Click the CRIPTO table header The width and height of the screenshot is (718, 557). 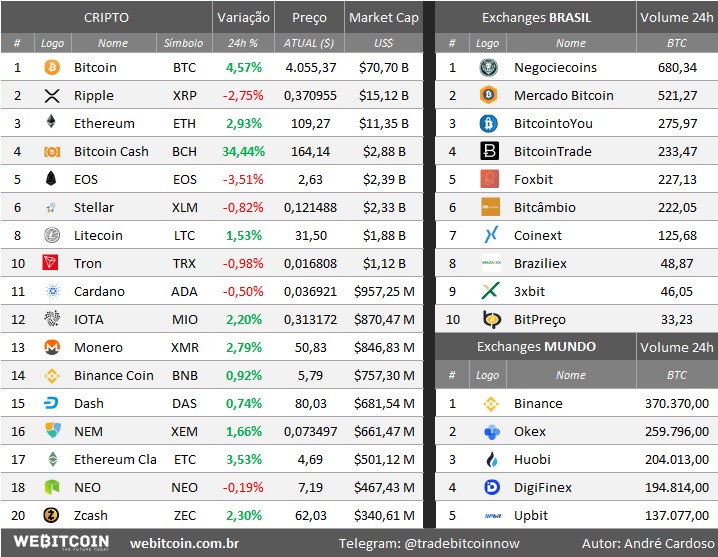(106, 17)
